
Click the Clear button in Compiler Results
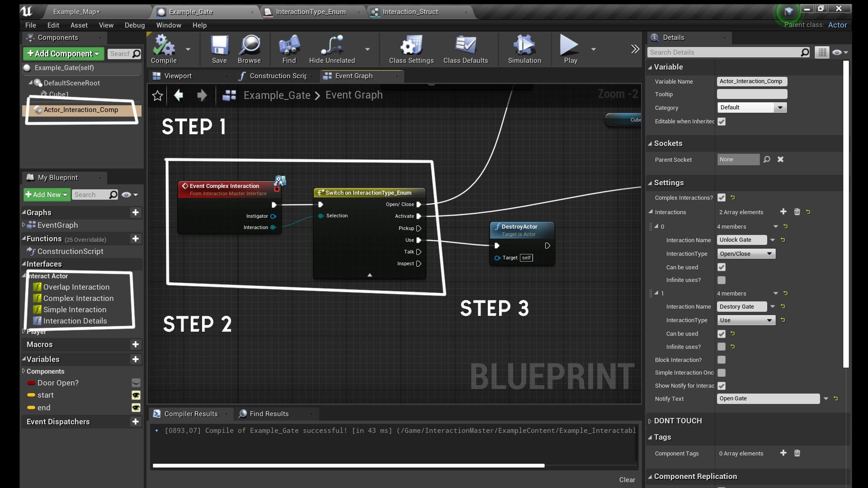(627, 479)
